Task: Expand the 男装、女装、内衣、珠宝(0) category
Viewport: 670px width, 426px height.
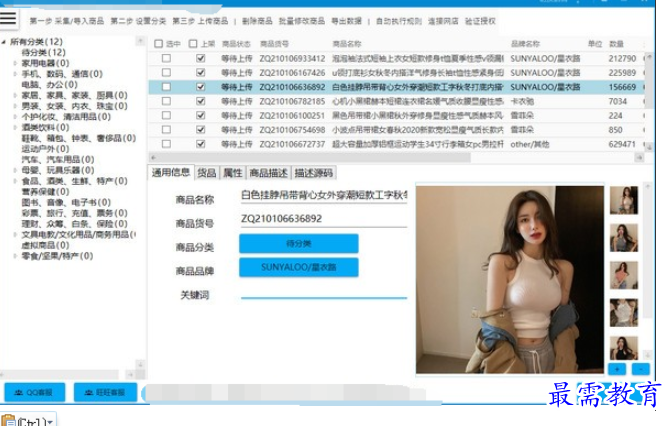Action: pyautogui.click(x=15, y=106)
